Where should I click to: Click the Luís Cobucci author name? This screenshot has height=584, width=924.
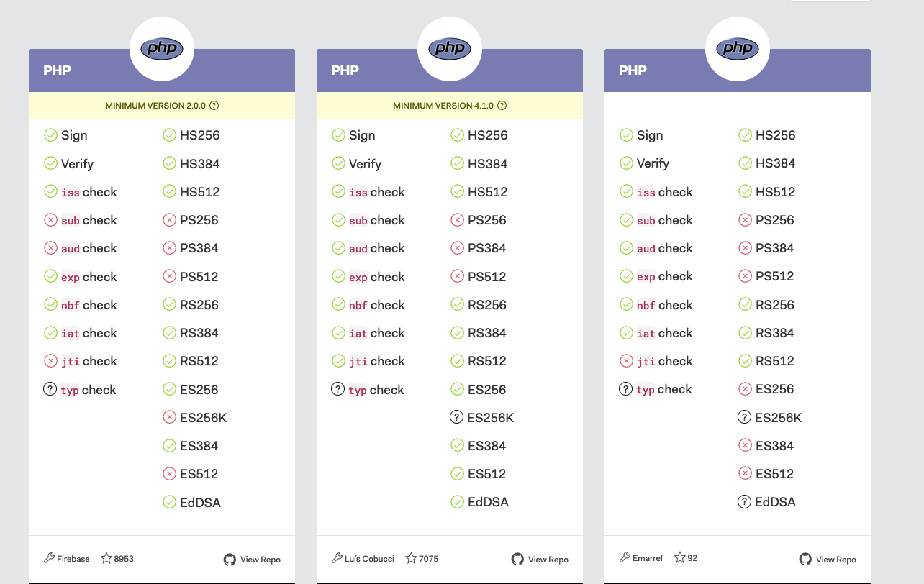point(370,558)
